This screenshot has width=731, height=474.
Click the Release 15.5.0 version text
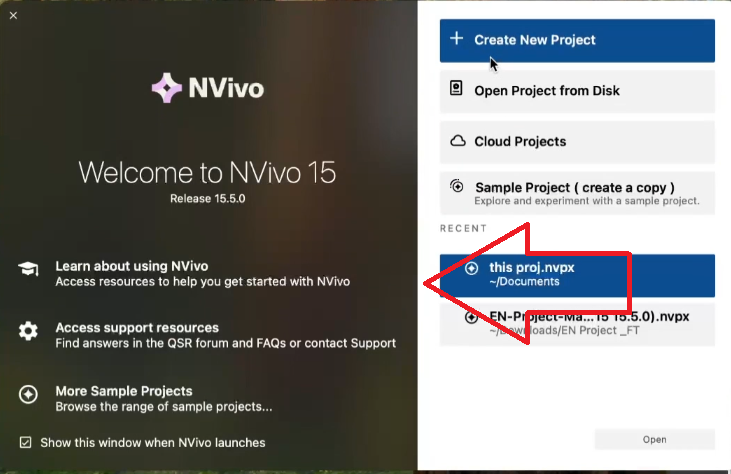(207, 199)
